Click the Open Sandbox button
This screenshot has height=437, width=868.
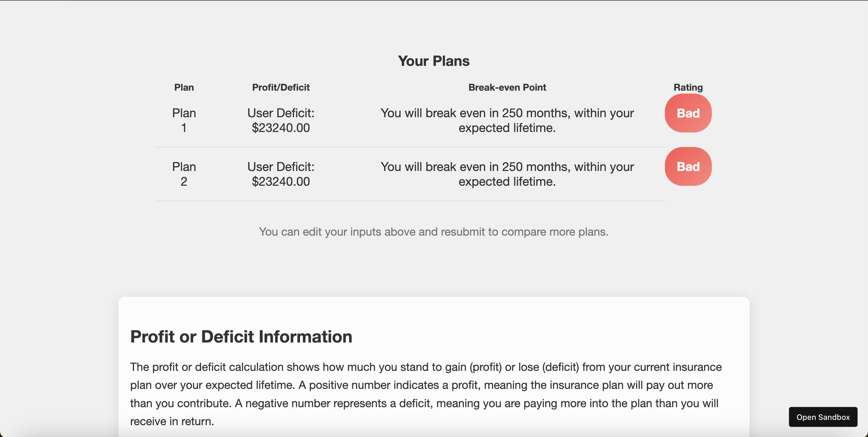click(823, 417)
